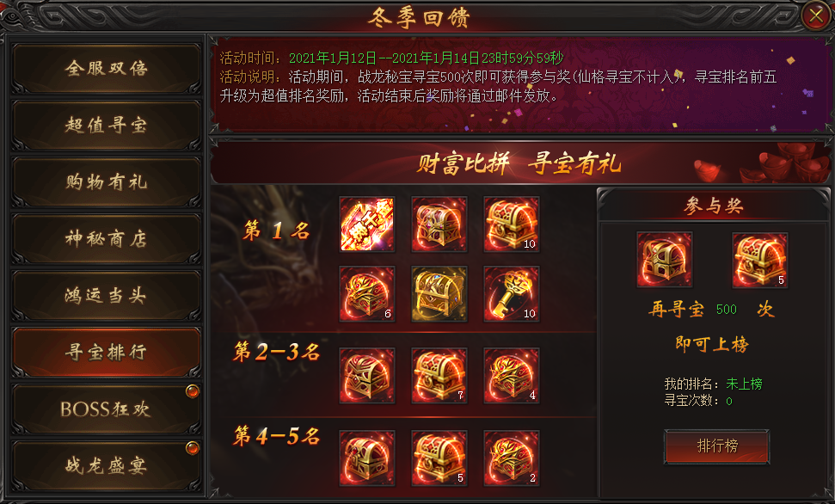Close the 冬季回馈 event window

816,16
